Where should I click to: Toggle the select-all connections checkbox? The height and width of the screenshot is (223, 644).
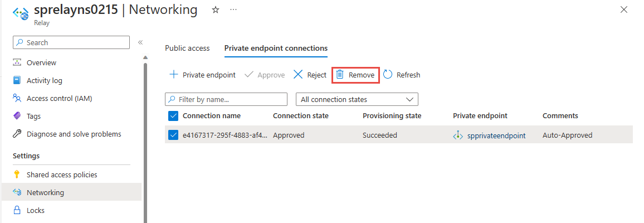[173, 116]
